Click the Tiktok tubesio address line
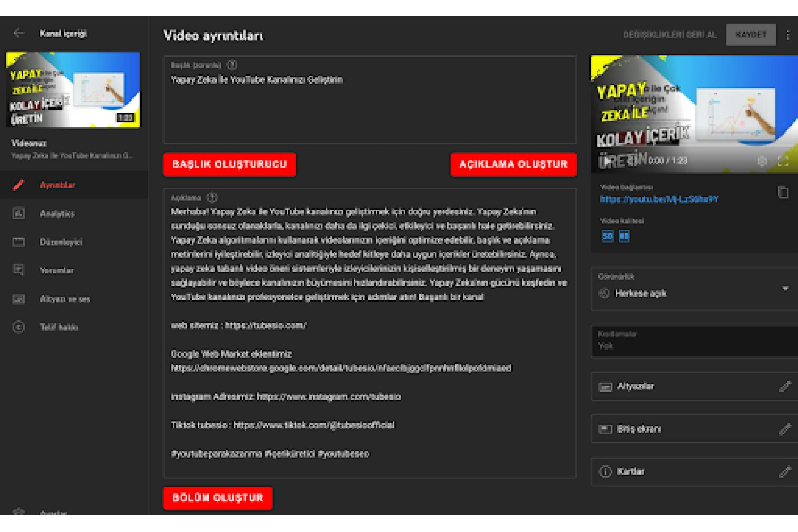Viewport: 798px width, 532px height. coord(283,425)
